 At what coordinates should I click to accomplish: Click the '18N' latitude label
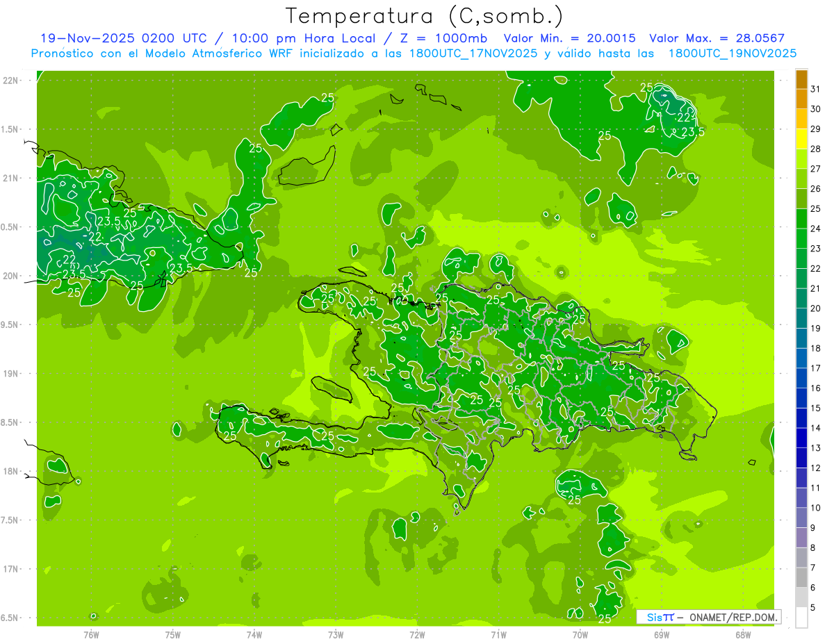pos(11,471)
